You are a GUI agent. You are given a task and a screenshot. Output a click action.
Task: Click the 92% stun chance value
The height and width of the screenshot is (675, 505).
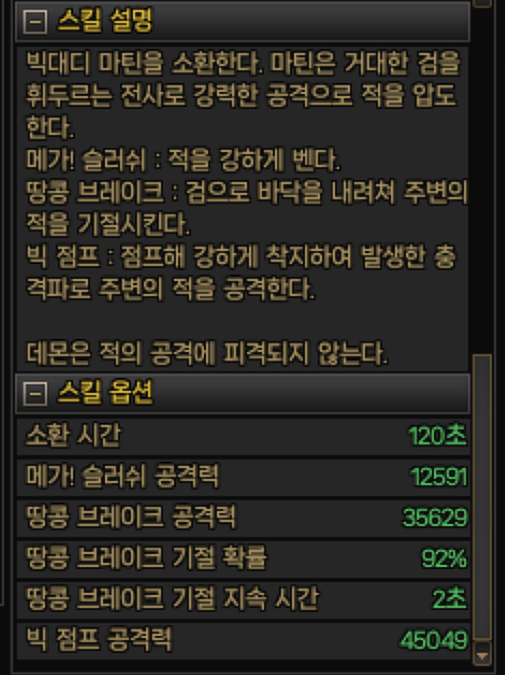[444, 559]
